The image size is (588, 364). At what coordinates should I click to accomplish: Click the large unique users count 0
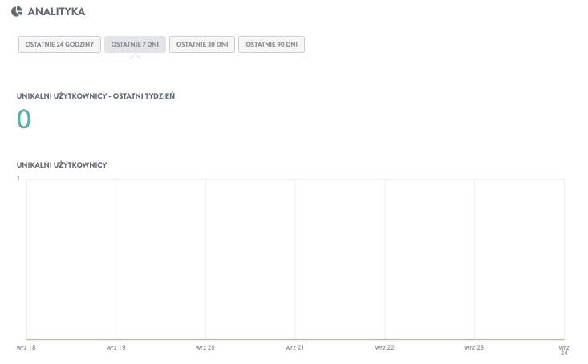coord(24,119)
